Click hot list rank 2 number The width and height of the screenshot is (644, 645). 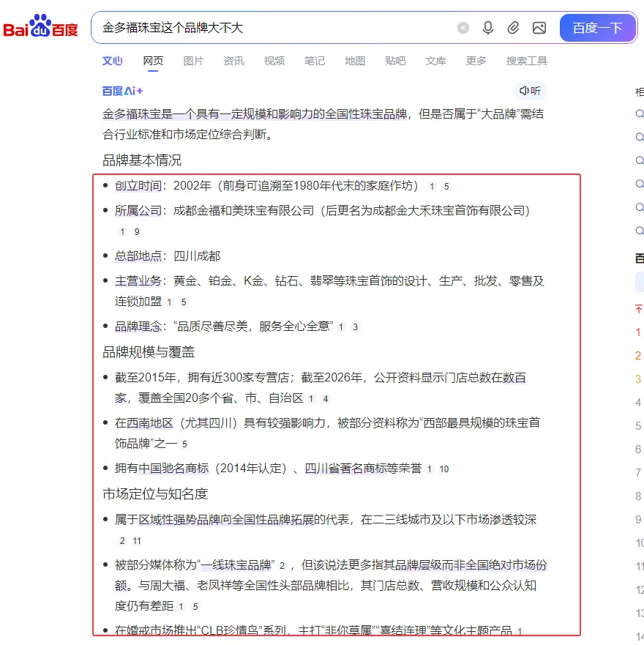click(x=638, y=356)
